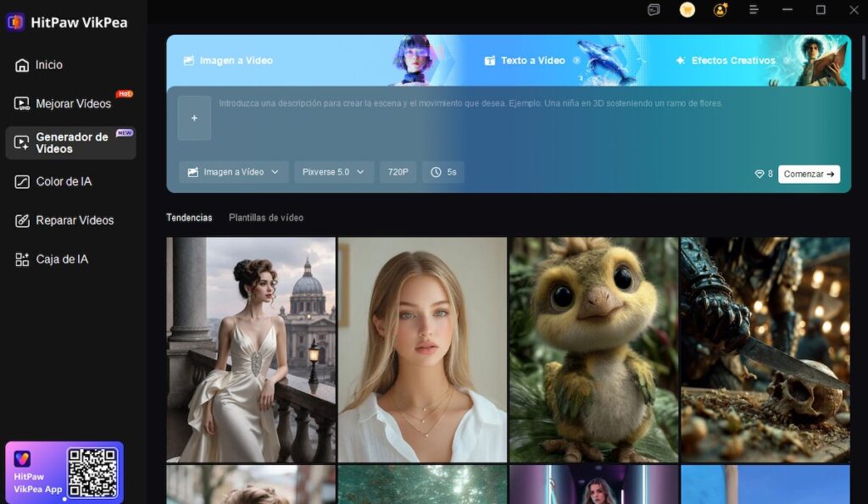This screenshot has height=504, width=868.
Task: Select the Tendencias tab
Action: pyautogui.click(x=189, y=218)
